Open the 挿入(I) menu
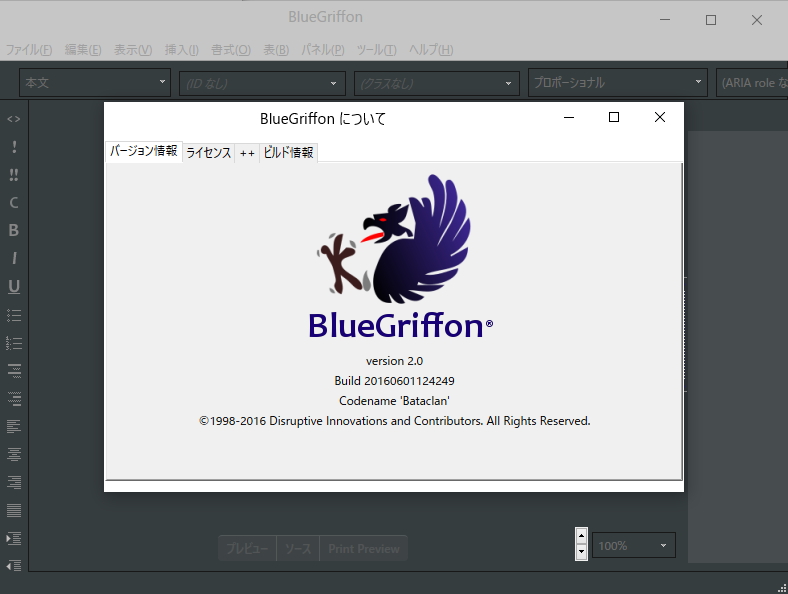The image size is (788, 594). pyautogui.click(x=181, y=50)
